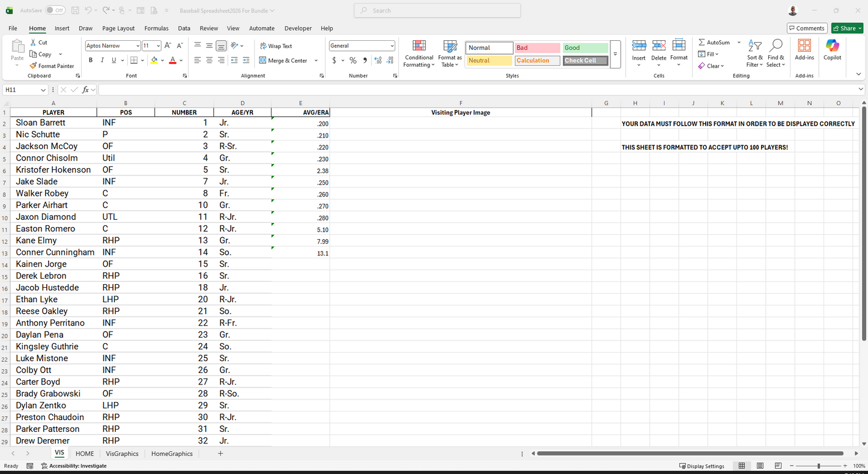868x474 pixels.
Task: Increase decimal places
Action: [x=378, y=60]
